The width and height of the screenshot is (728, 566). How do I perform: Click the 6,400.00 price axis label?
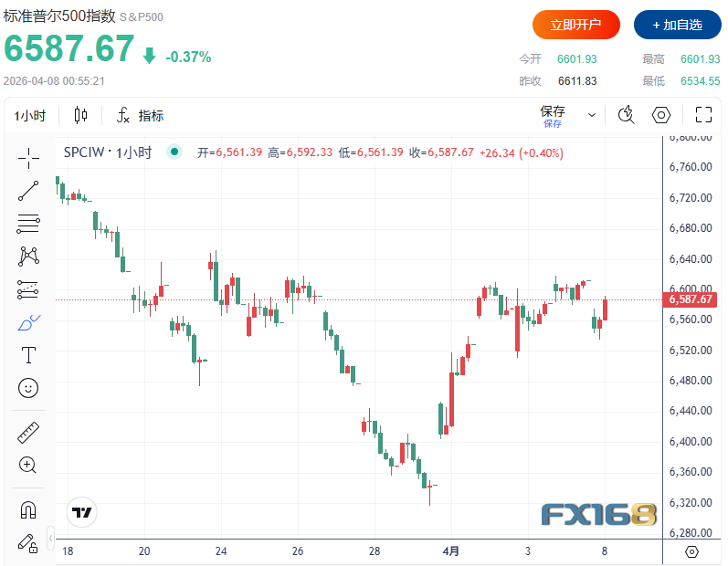(x=691, y=442)
